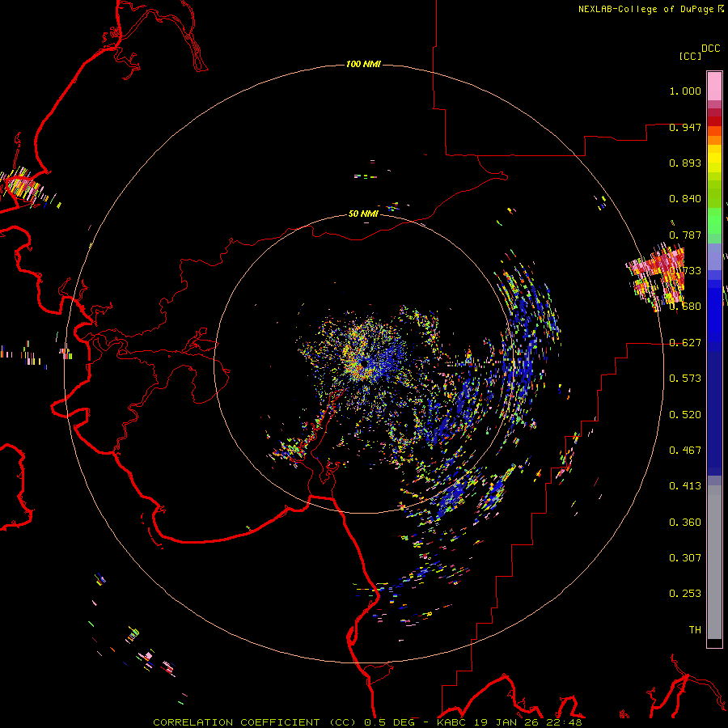
Task: Click the 0.787 scale value
Action: pos(685,235)
